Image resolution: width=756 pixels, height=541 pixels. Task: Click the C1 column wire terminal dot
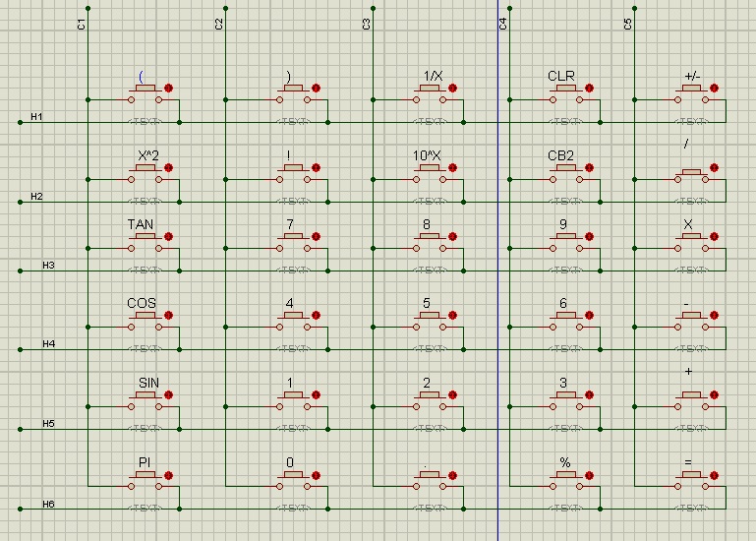[x=87, y=8]
